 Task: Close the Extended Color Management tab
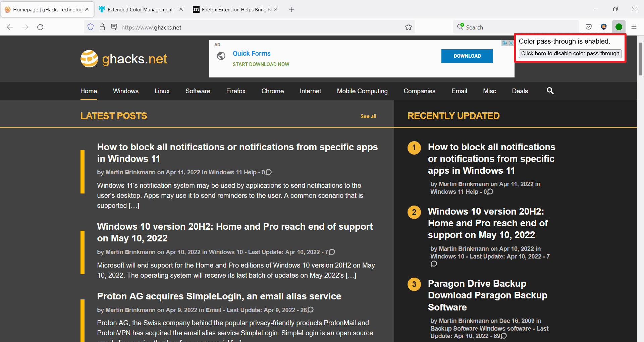coord(181,9)
